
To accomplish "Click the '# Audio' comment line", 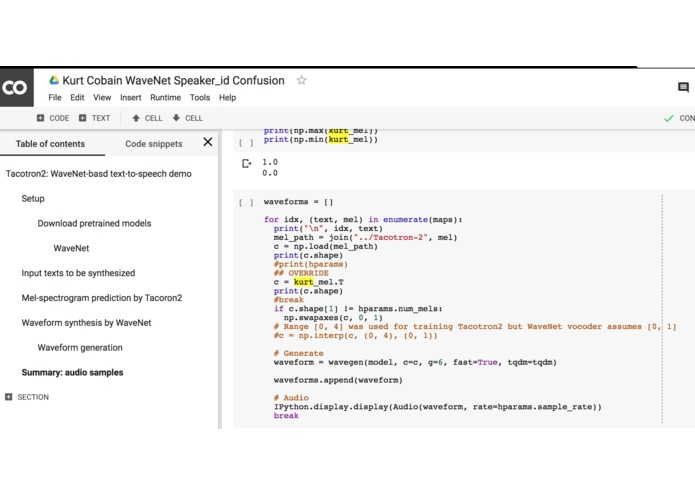I will tap(291, 397).
